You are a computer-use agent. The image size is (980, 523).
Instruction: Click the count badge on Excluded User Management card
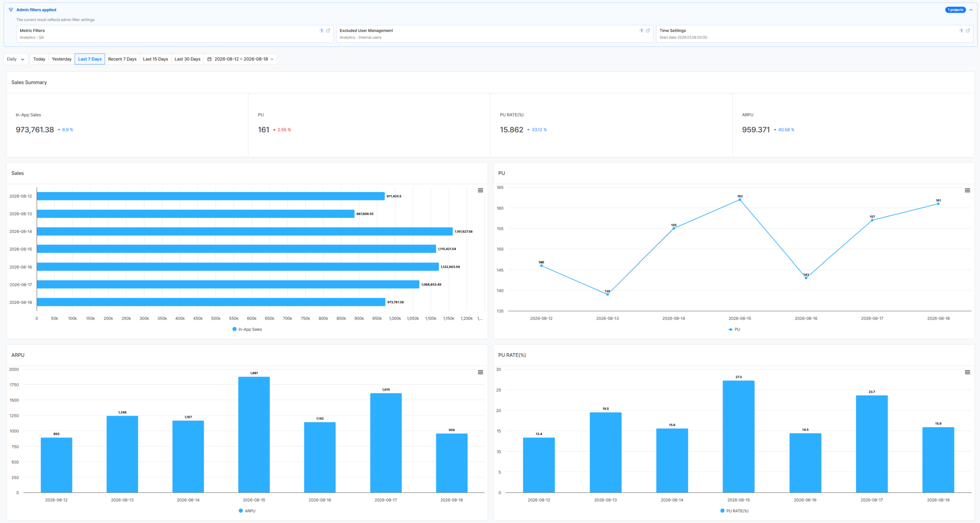click(x=641, y=31)
